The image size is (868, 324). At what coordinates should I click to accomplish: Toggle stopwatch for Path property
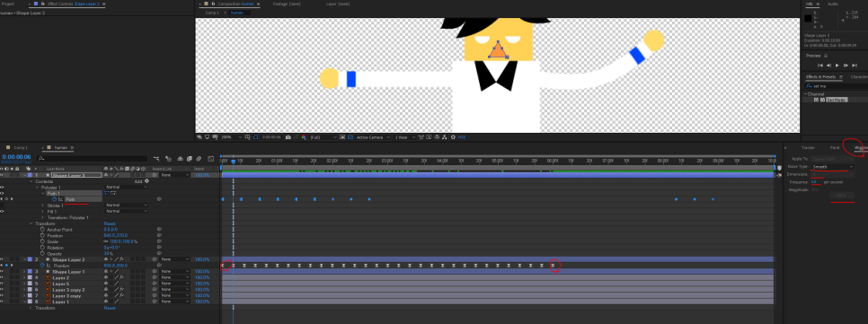55,199
